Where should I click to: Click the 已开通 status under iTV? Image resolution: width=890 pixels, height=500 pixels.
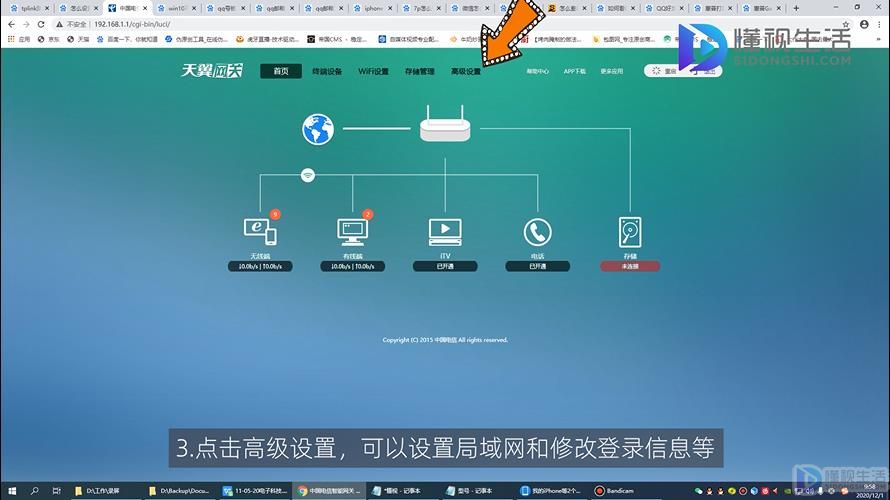pyautogui.click(x=445, y=266)
